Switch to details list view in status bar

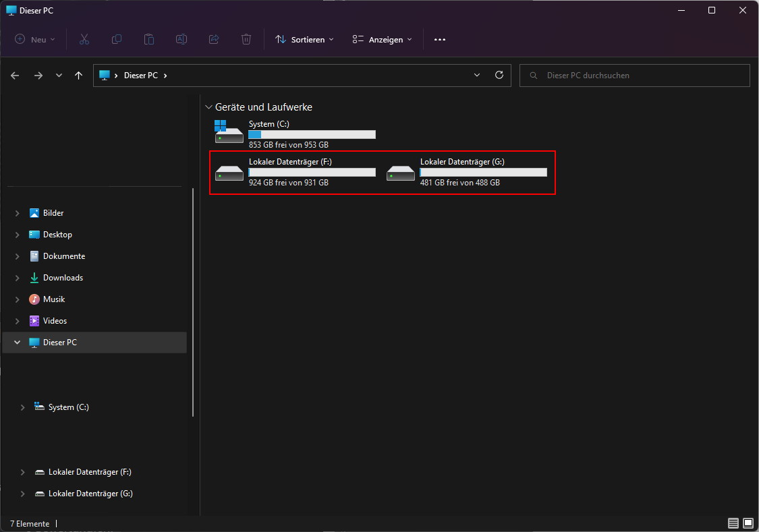[733, 523]
